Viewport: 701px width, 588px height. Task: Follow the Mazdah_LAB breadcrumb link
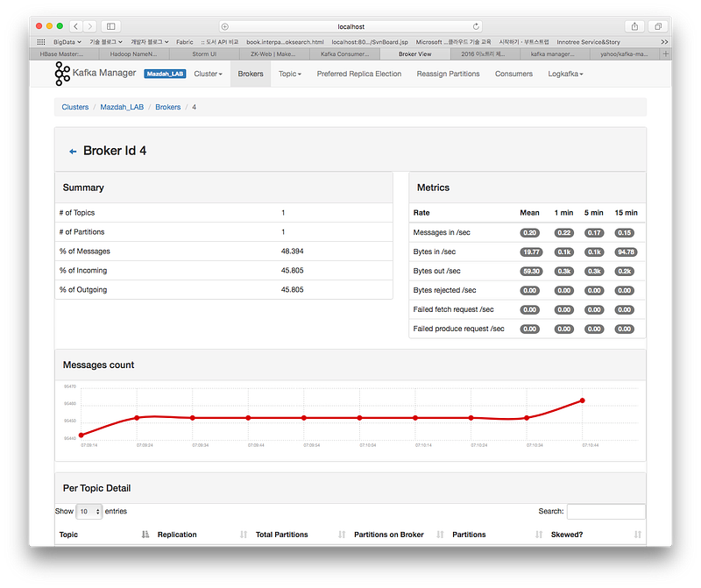tap(122, 107)
